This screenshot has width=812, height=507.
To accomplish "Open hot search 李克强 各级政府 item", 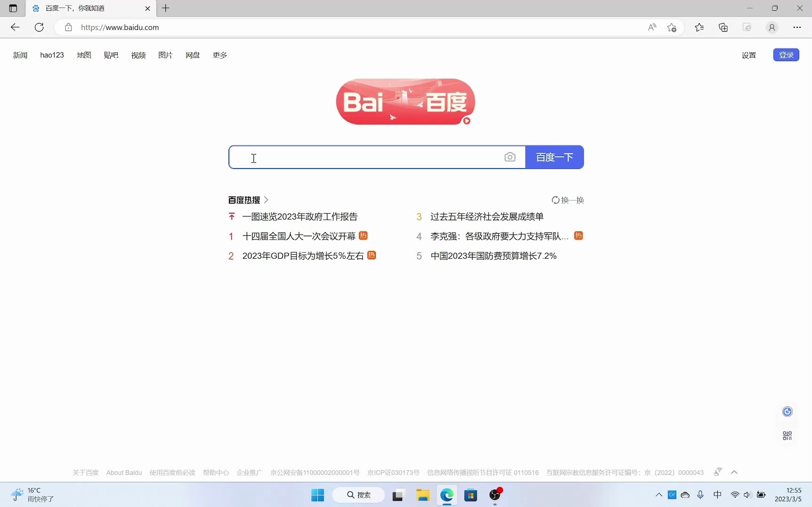I will click(500, 236).
